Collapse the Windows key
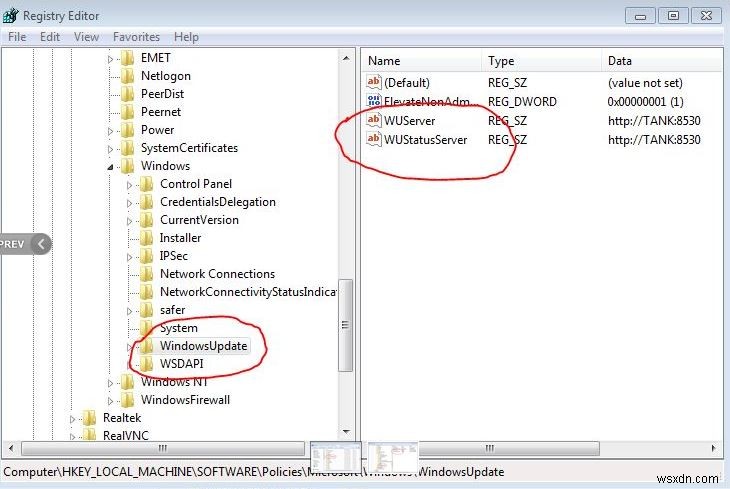Image resolution: width=730 pixels, height=489 pixels. tap(110, 167)
